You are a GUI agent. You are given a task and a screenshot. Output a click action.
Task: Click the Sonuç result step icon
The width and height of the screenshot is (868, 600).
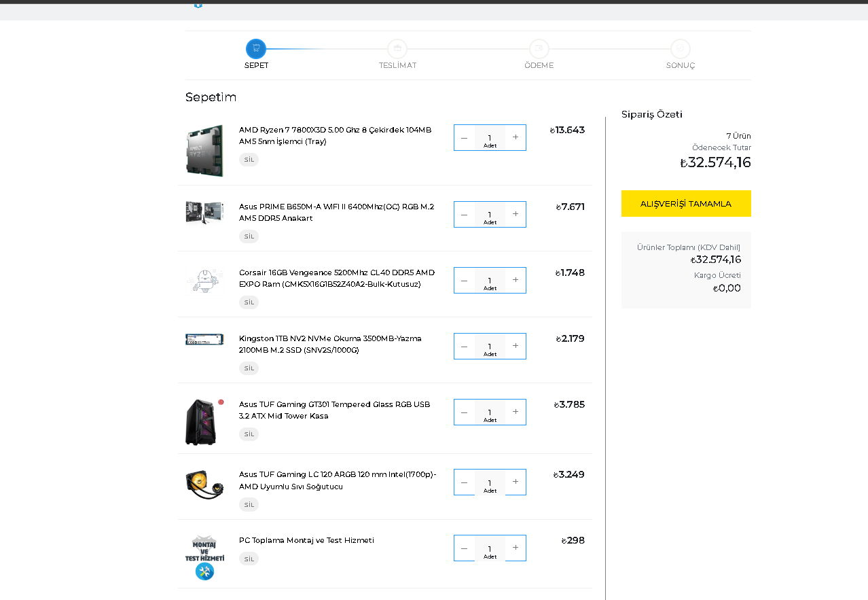681,49
